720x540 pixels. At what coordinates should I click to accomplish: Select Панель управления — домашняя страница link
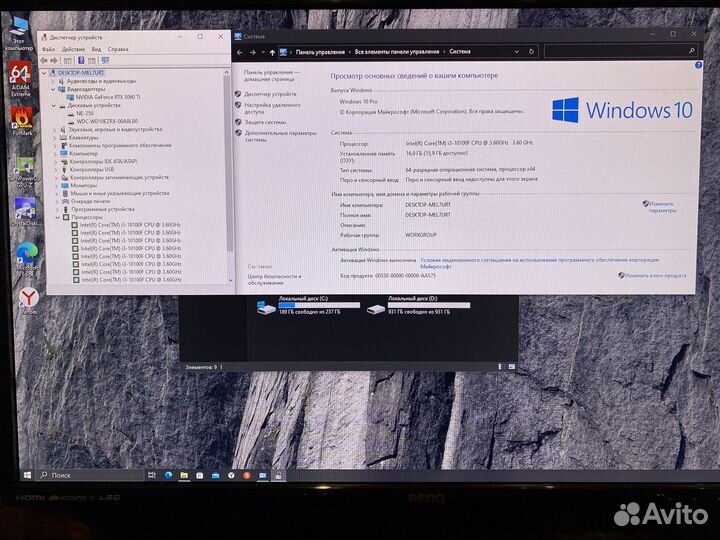point(271,76)
